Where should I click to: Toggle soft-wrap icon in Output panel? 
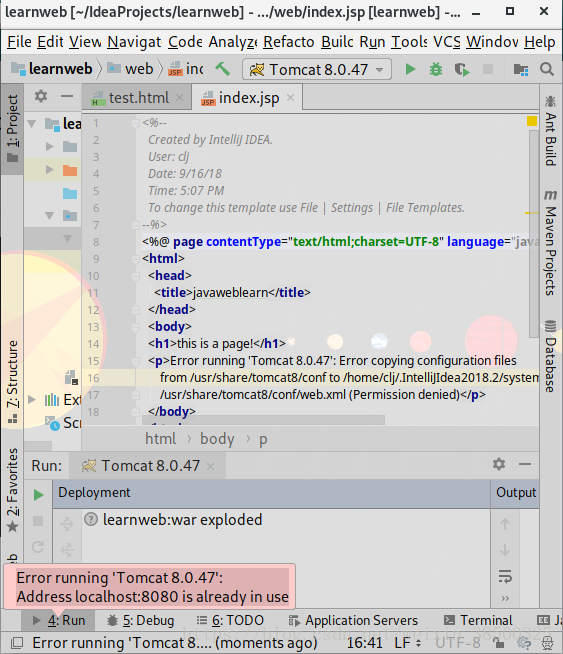pyautogui.click(x=505, y=576)
